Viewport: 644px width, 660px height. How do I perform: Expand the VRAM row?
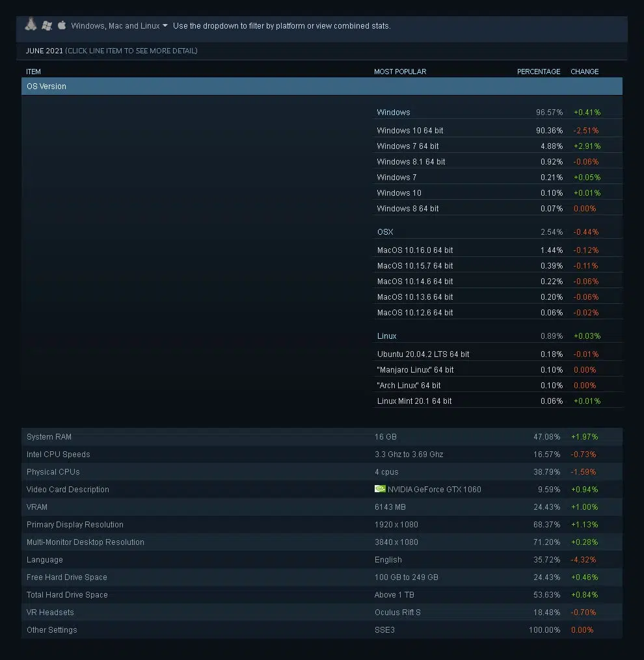click(x=322, y=507)
